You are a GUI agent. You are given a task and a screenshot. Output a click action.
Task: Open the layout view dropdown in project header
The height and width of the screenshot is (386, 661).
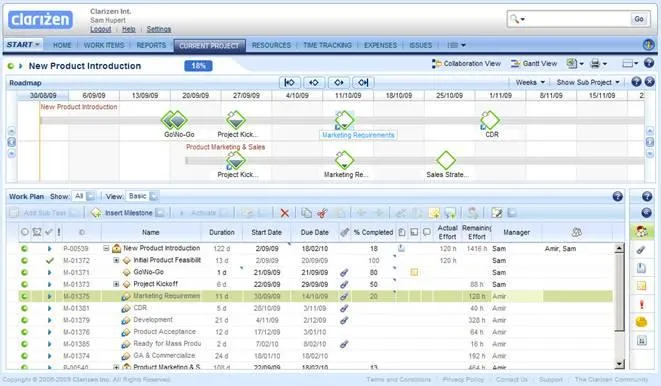tap(630, 64)
